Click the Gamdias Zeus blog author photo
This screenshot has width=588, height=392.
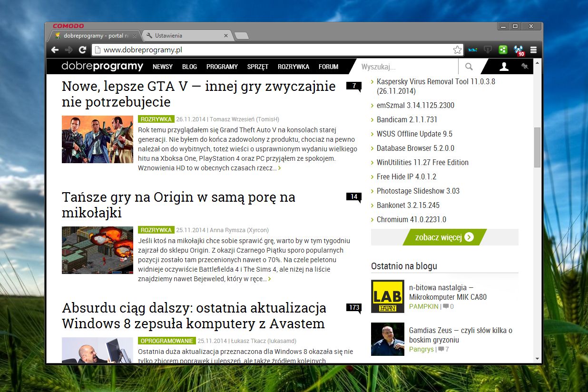388,339
